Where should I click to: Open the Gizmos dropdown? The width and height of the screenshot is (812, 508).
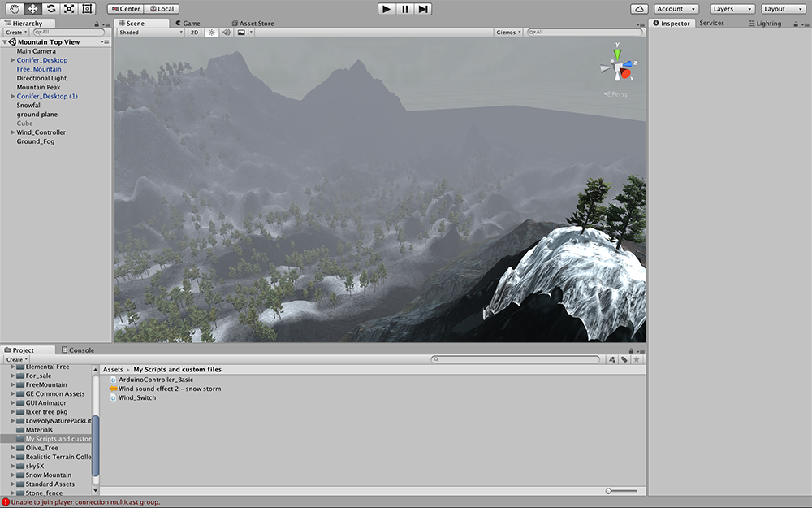(x=508, y=33)
